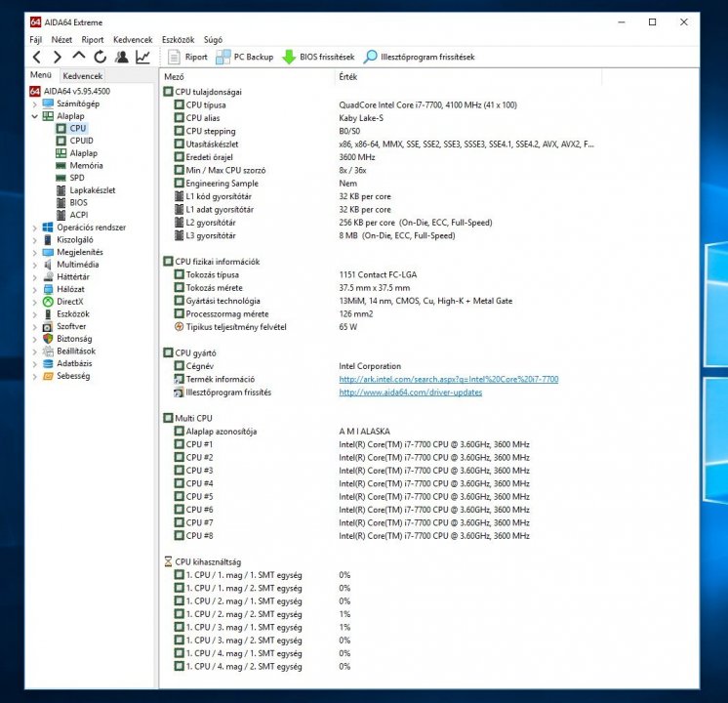This screenshot has width=728, height=703.
Task: Click the Sebesség tree icon
Action: (48, 376)
